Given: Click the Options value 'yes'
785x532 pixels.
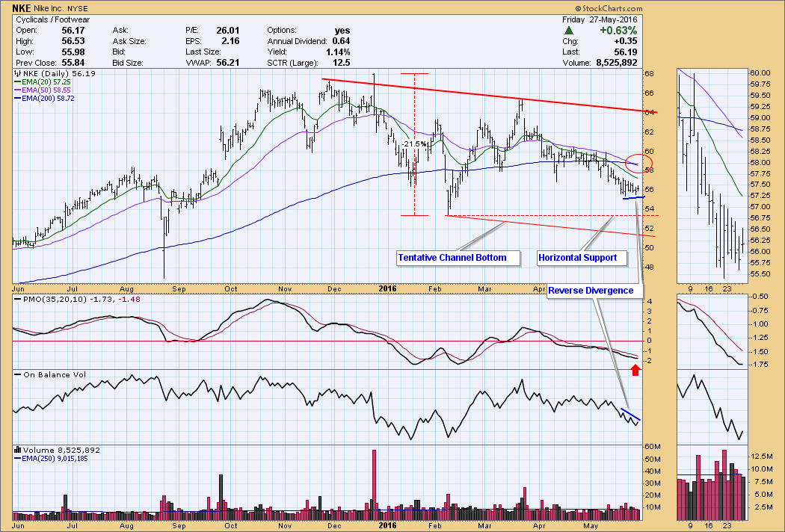Looking at the screenshot, I should 342,31.
